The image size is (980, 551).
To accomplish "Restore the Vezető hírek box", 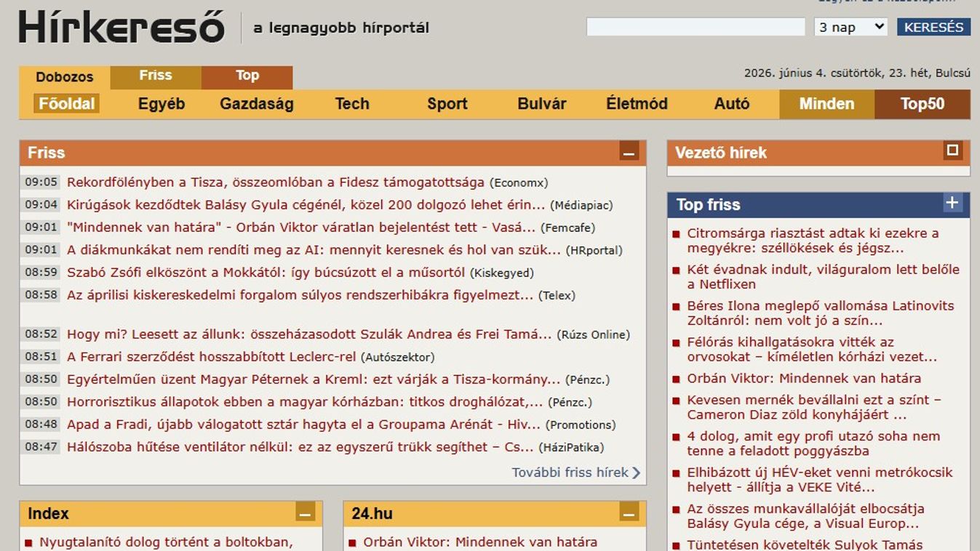I will (952, 150).
